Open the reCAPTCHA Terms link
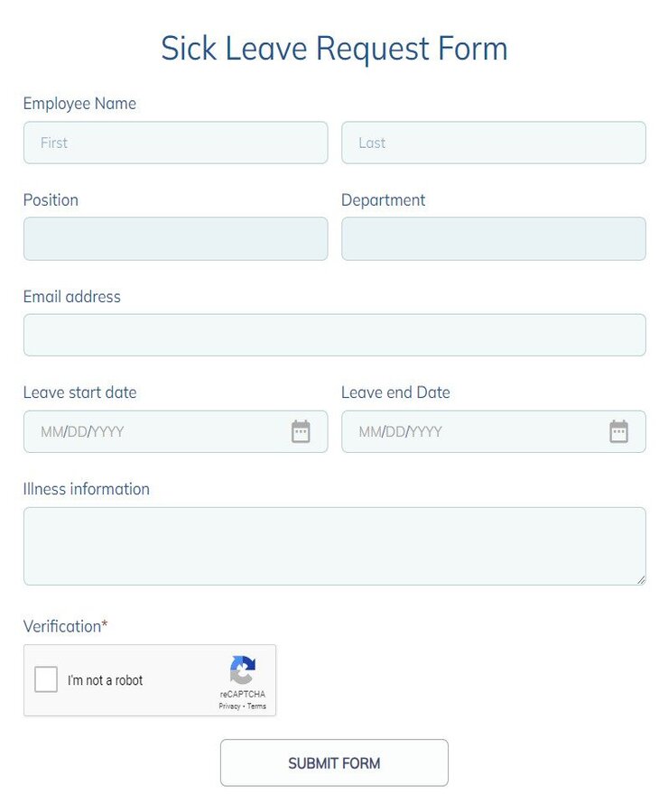This screenshot has height=812, width=668. (255, 706)
